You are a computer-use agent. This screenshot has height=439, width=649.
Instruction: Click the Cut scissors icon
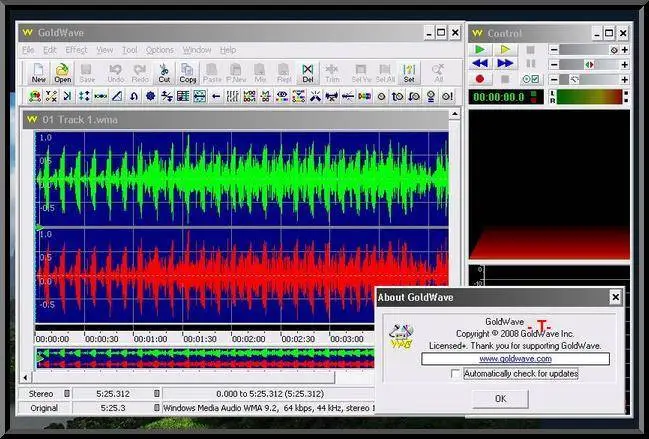[164, 73]
